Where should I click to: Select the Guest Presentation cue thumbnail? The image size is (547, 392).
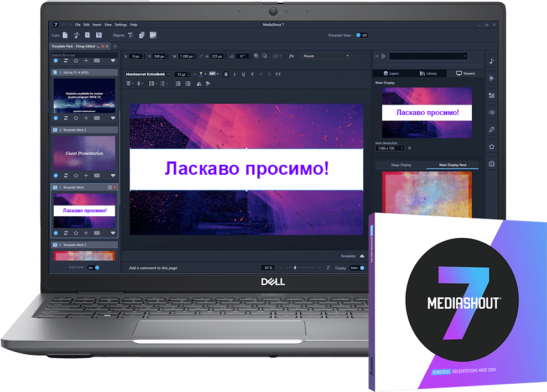tap(84, 153)
